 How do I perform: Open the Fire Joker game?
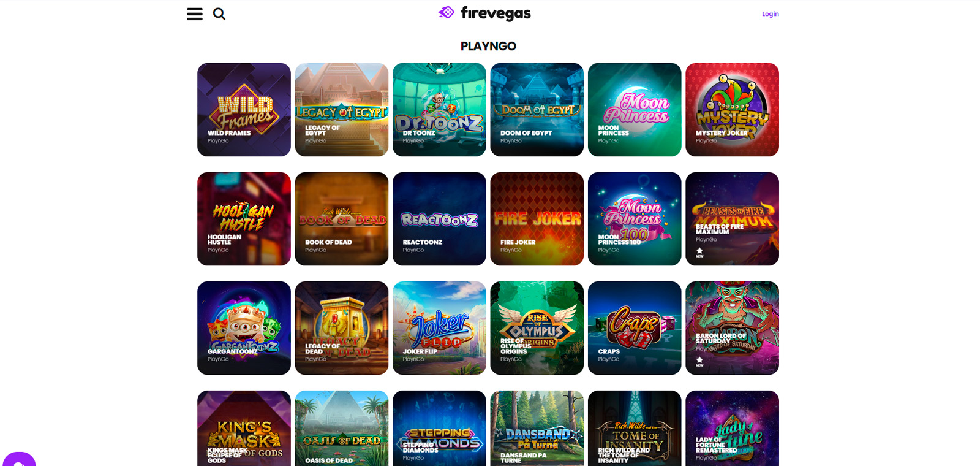tap(537, 219)
